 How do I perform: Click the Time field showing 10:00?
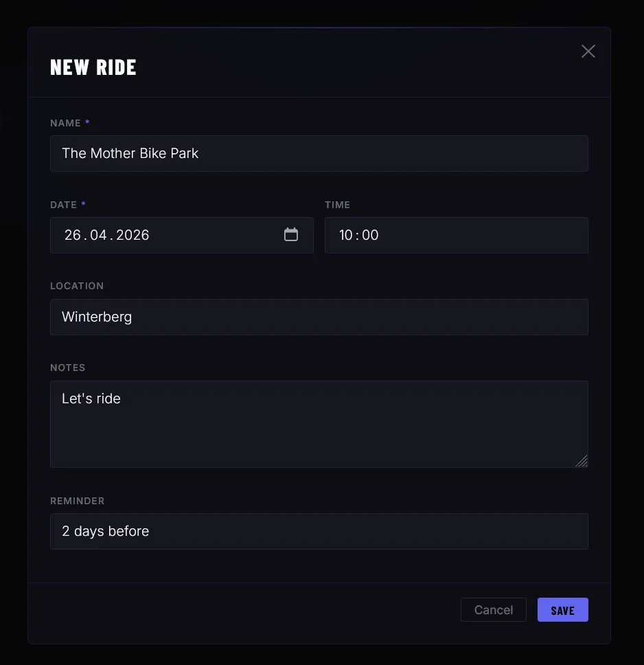pos(456,235)
